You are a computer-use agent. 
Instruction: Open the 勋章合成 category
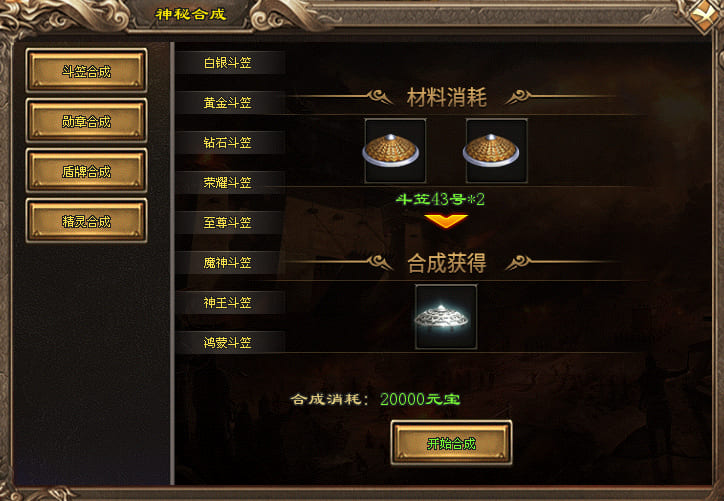(86, 121)
